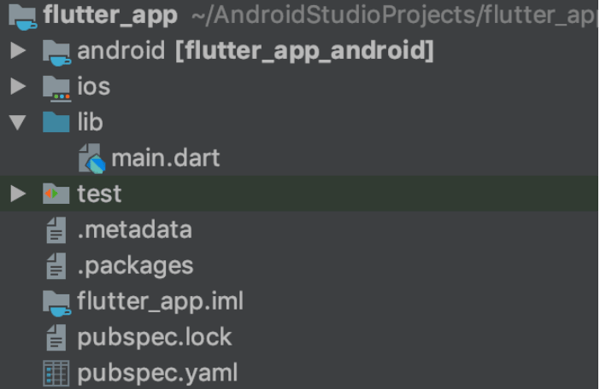
Task: Click the flutter_app project root icon
Action: [23, 17]
